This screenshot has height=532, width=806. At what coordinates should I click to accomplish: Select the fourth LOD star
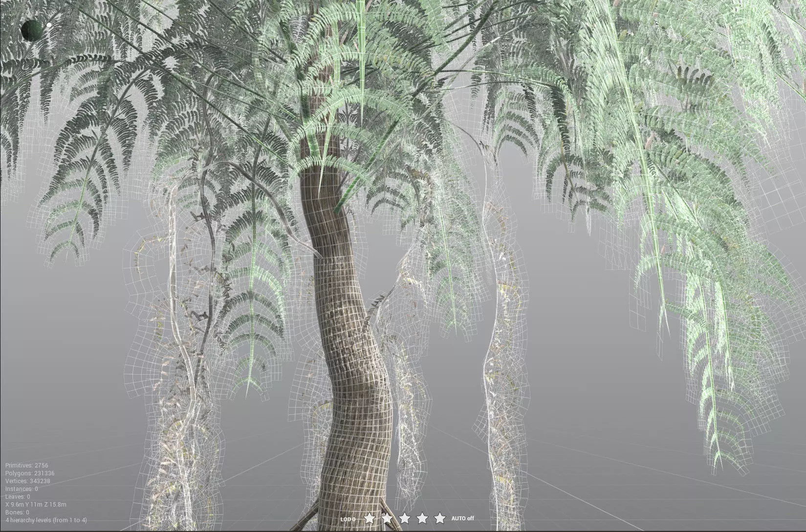pos(422,518)
